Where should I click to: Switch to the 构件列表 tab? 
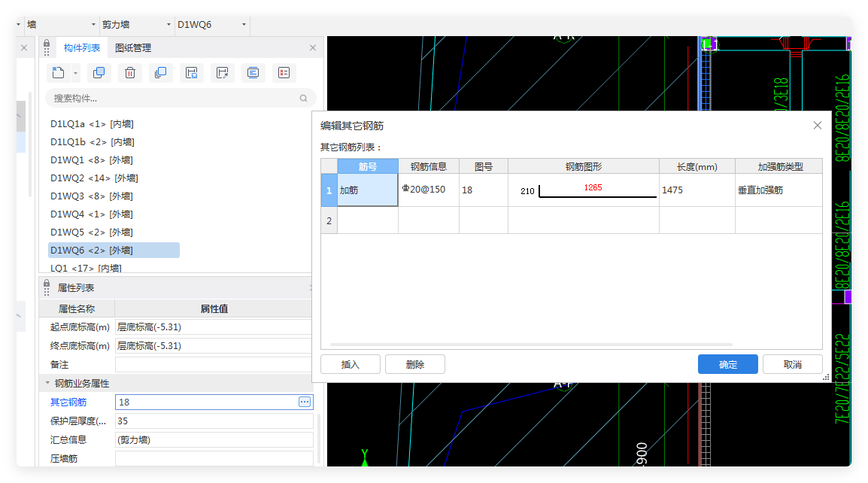(82, 48)
